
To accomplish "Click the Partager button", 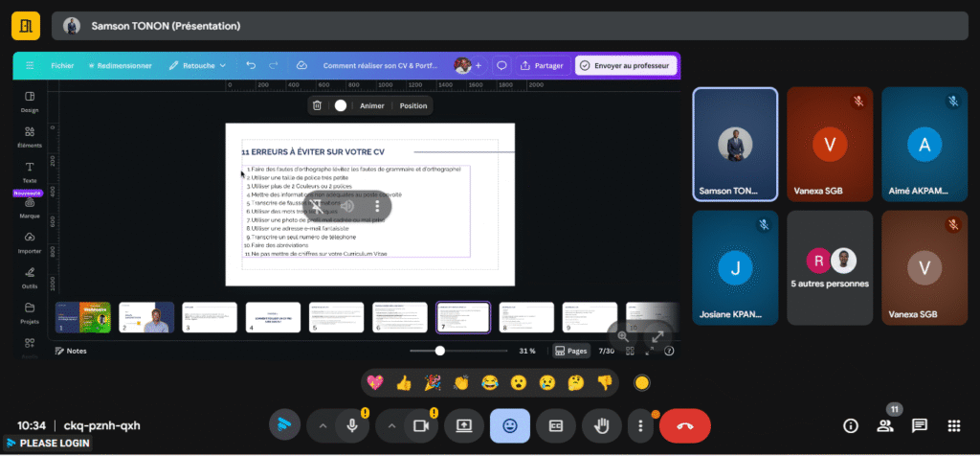I will (541, 65).
